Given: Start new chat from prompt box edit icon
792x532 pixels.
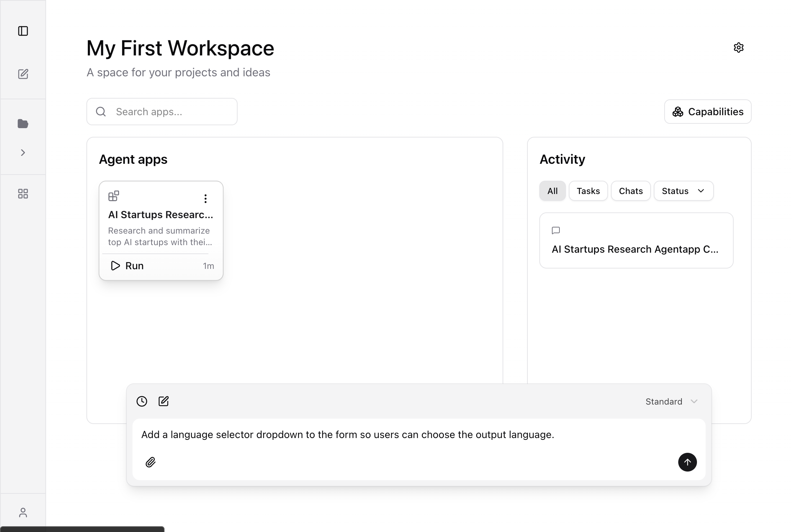Looking at the screenshot, I should coord(163,401).
